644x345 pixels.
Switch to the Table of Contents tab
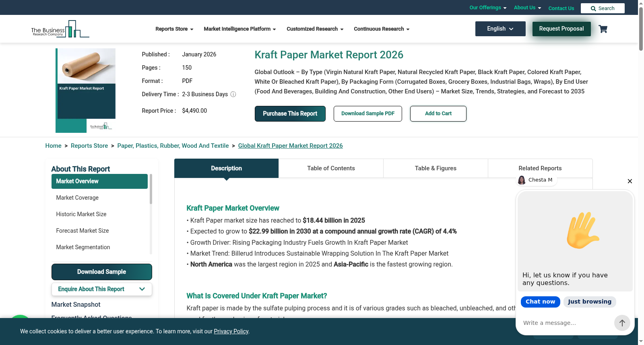[x=331, y=168]
